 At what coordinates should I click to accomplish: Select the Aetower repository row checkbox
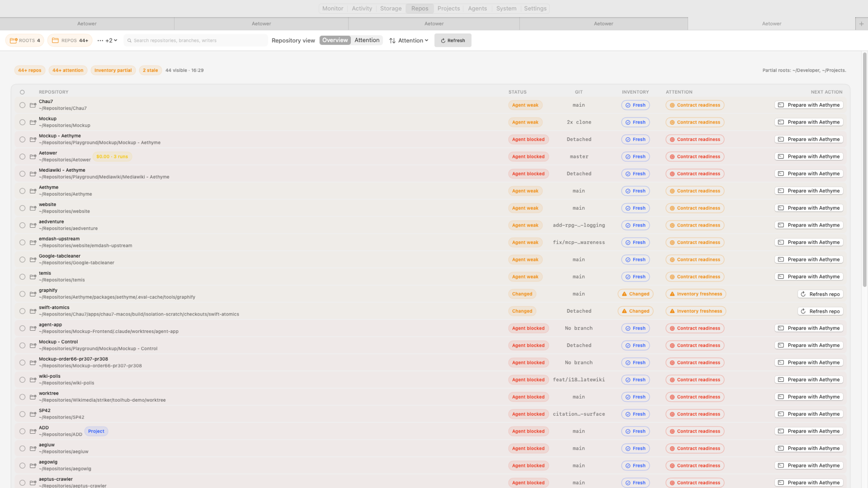(x=22, y=157)
